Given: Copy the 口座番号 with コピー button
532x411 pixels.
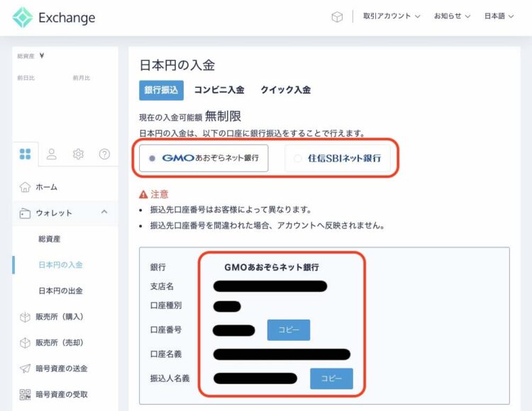Looking at the screenshot, I should tap(289, 330).
